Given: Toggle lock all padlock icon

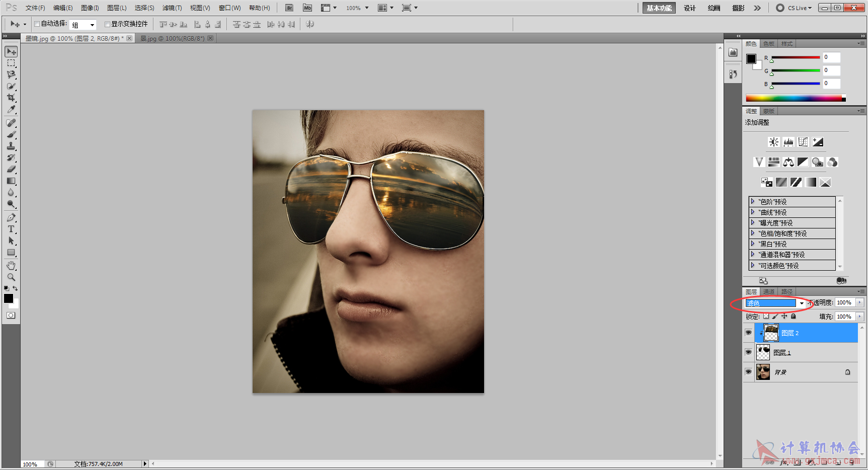Looking at the screenshot, I should tap(794, 316).
